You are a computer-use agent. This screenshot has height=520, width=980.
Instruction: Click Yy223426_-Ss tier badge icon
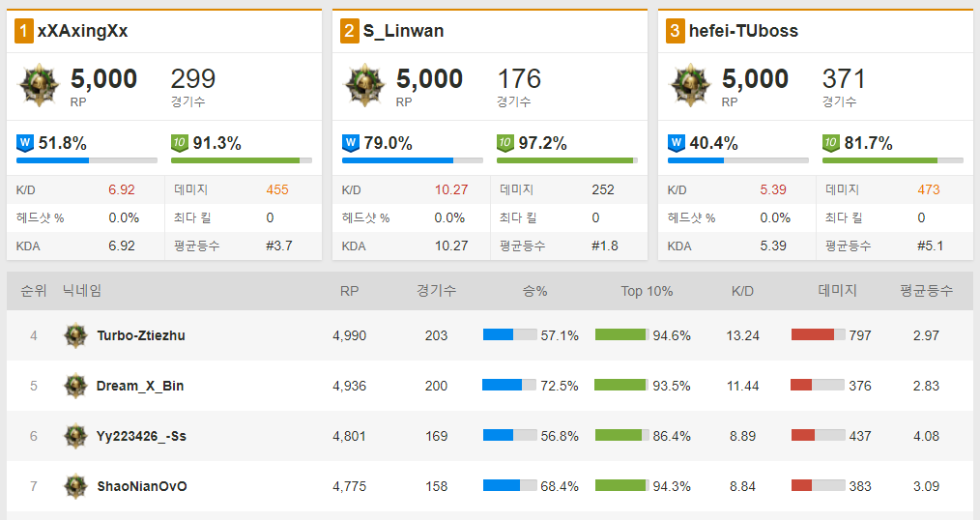[75, 436]
